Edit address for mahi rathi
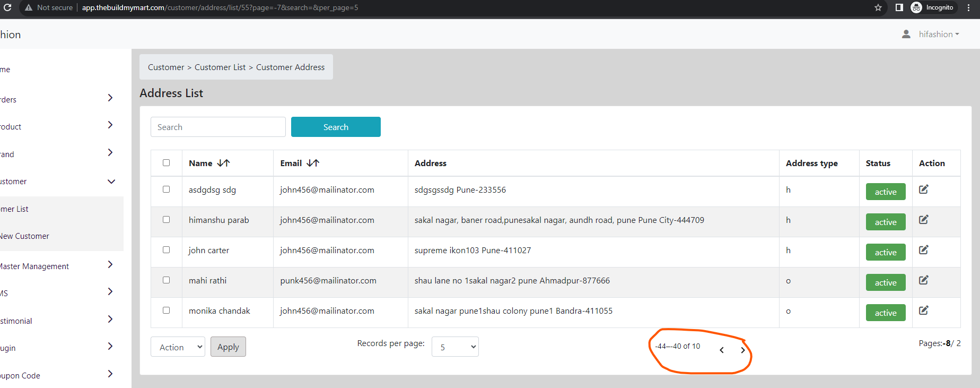This screenshot has width=980, height=388. click(923, 280)
